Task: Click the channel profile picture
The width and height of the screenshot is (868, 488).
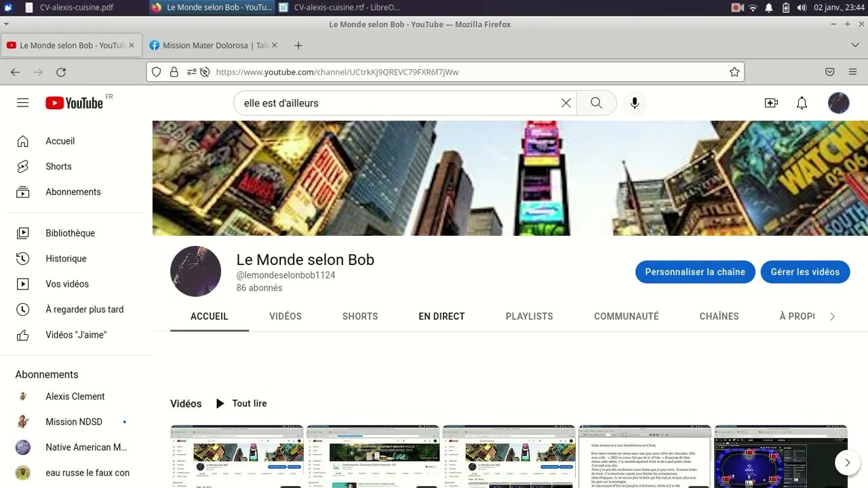Action: (195, 271)
